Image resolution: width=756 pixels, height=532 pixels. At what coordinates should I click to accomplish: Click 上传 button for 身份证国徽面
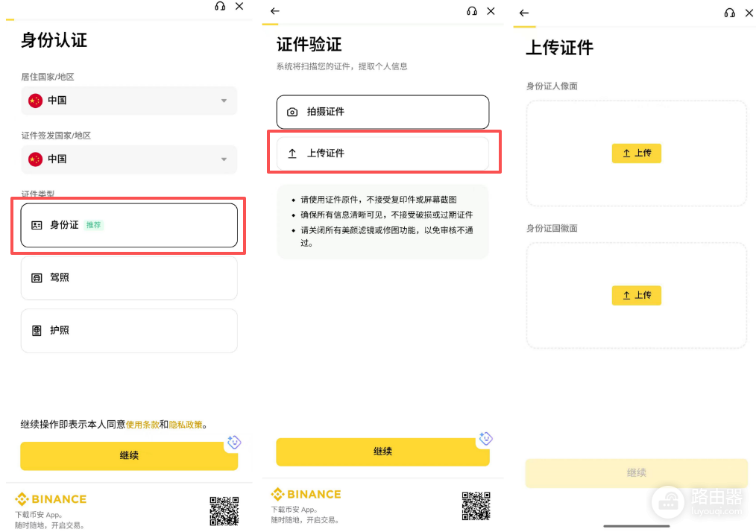pos(637,295)
